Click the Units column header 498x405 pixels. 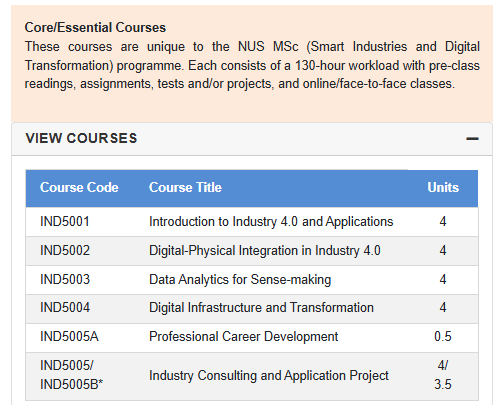443,187
